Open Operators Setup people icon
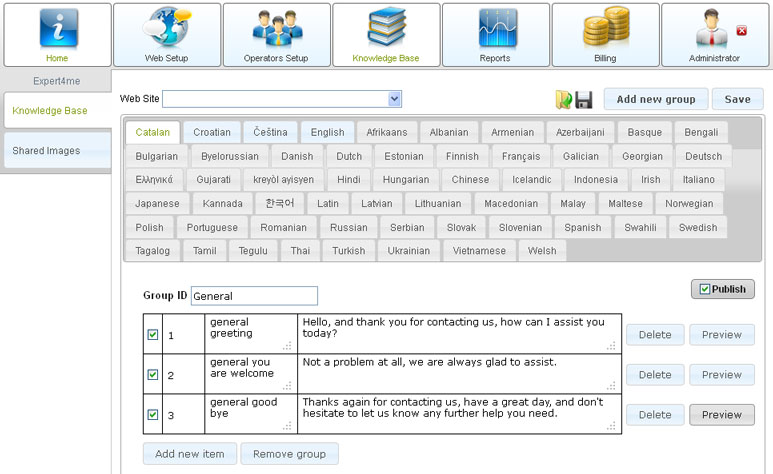The width and height of the screenshot is (773, 474). 277,29
